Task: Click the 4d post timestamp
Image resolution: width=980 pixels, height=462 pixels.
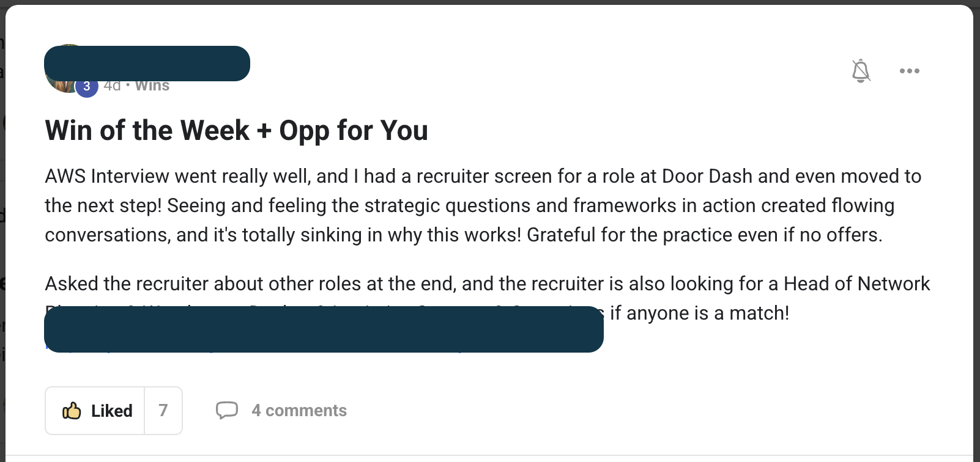Action: tap(112, 86)
